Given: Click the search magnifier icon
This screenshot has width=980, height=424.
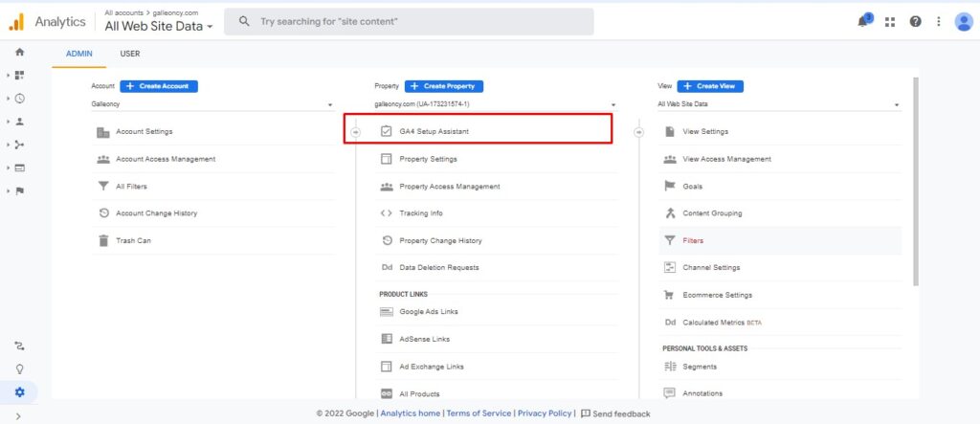Looking at the screenshot, I should 244,21.
